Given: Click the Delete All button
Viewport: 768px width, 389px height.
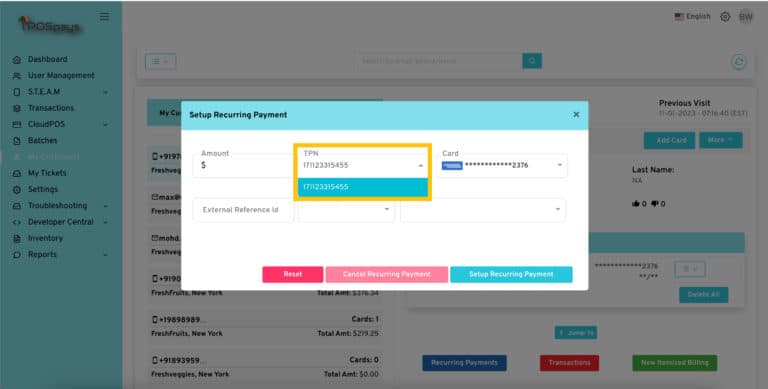Looking at the screenshot, I should [703, 295].
